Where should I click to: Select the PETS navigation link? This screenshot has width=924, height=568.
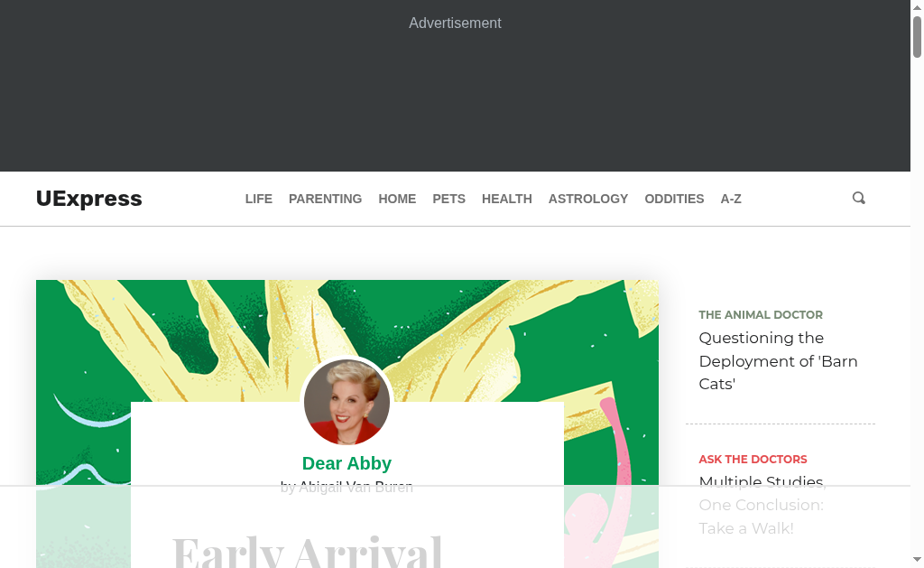449,200
